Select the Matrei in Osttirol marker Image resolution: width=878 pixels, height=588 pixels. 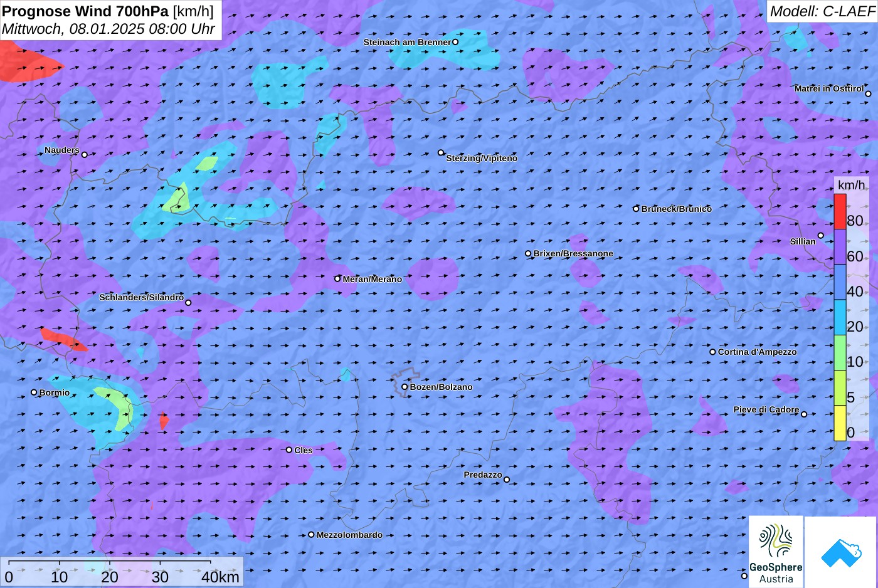(x=869, y=94)
